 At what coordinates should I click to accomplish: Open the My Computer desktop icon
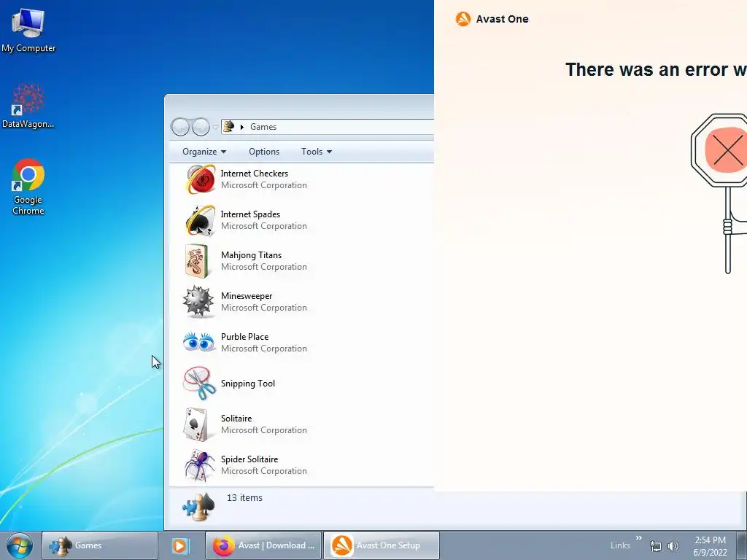[x=28, y=31]
